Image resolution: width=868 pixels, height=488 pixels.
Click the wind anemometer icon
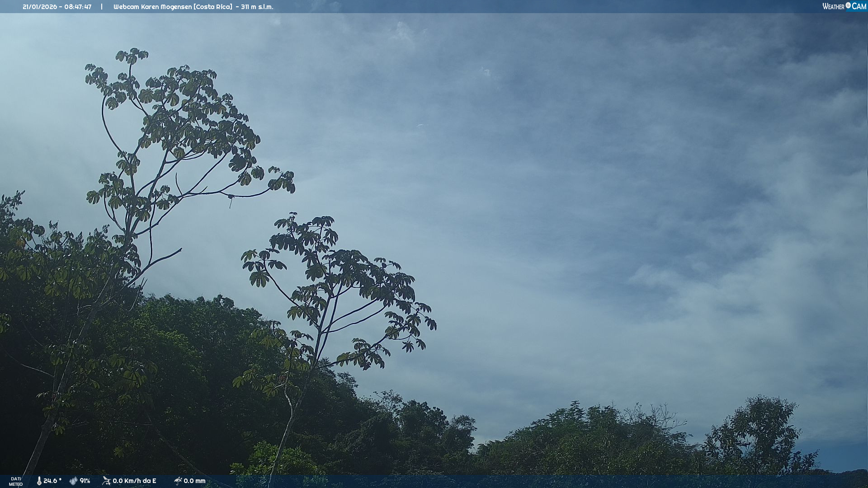point(106,481)
